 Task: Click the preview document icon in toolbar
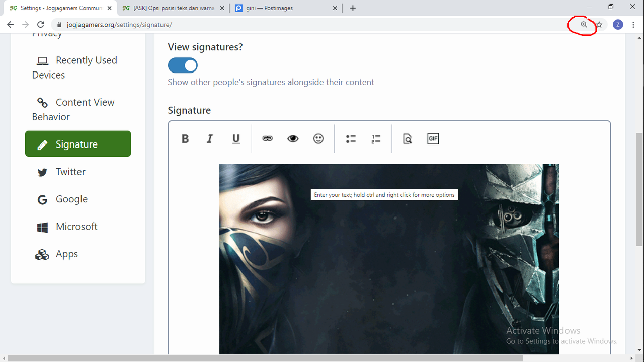tap(408, 139)
